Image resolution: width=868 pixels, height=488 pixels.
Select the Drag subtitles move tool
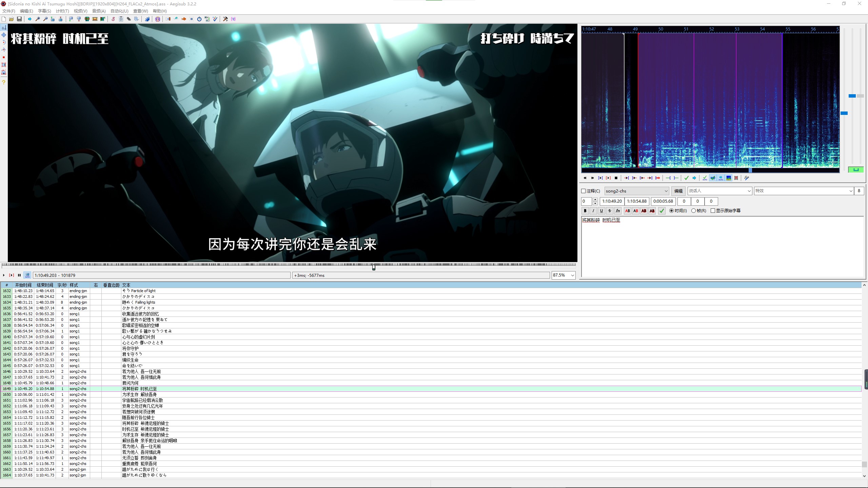[4, 35]
